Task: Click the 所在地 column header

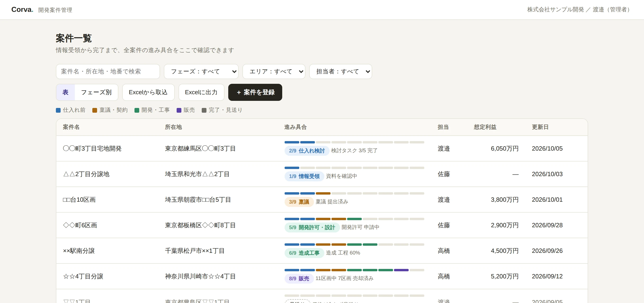Action: click(173, 127)
